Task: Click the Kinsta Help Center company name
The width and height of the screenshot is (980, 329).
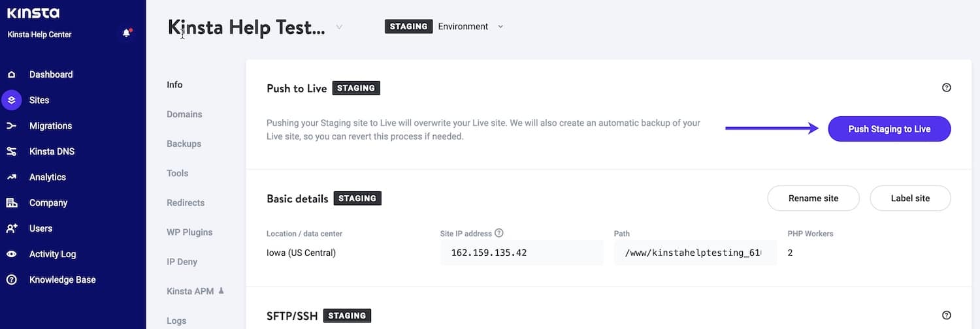Action: tap(39, 35)
